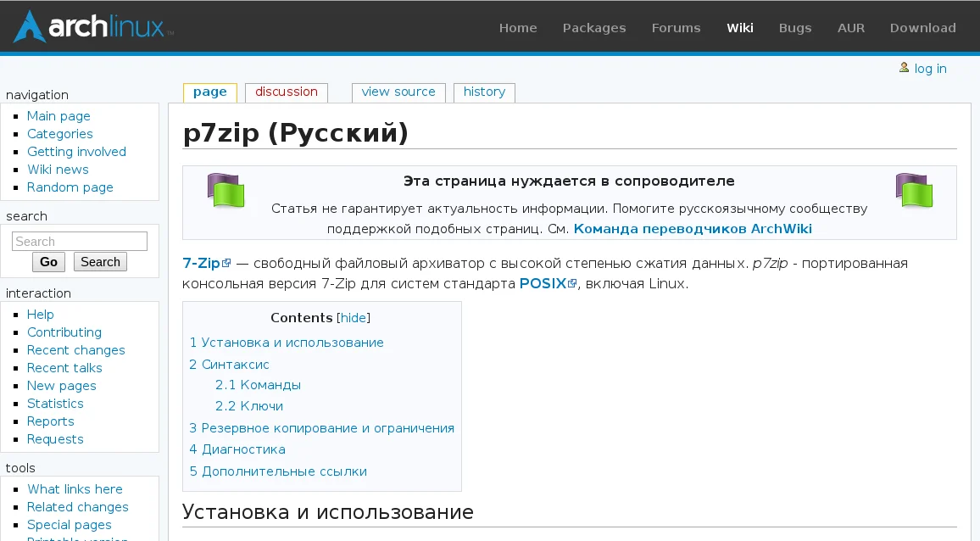Open the view source tab
Screen dimensions: 980x541
[x=398, y=92]
